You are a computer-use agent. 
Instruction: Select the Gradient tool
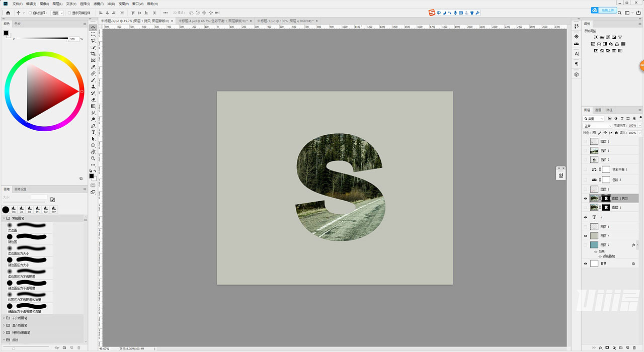point(93,105)
